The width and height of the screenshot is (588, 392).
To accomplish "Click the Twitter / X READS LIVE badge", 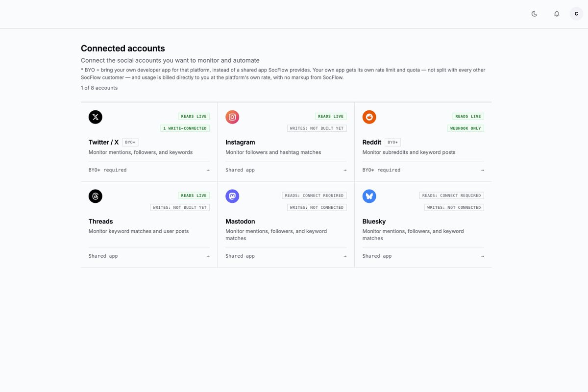I will coord(194,116).
